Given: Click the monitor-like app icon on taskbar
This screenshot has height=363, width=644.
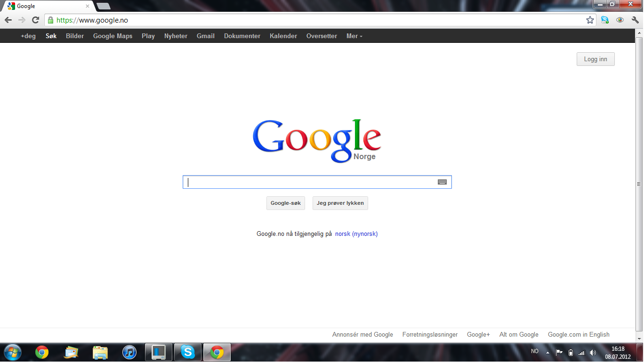Looking at the screenshot, I should click(159, 352).
